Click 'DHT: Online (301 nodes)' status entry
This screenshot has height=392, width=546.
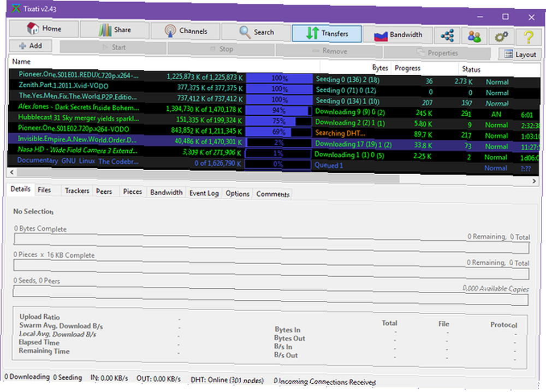227,380
